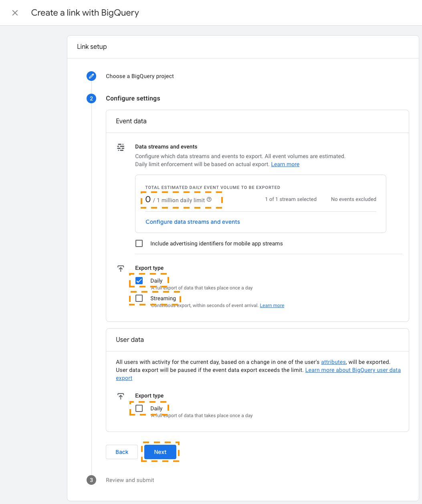Click the pencil edit icon for step one

coord(91,76)
